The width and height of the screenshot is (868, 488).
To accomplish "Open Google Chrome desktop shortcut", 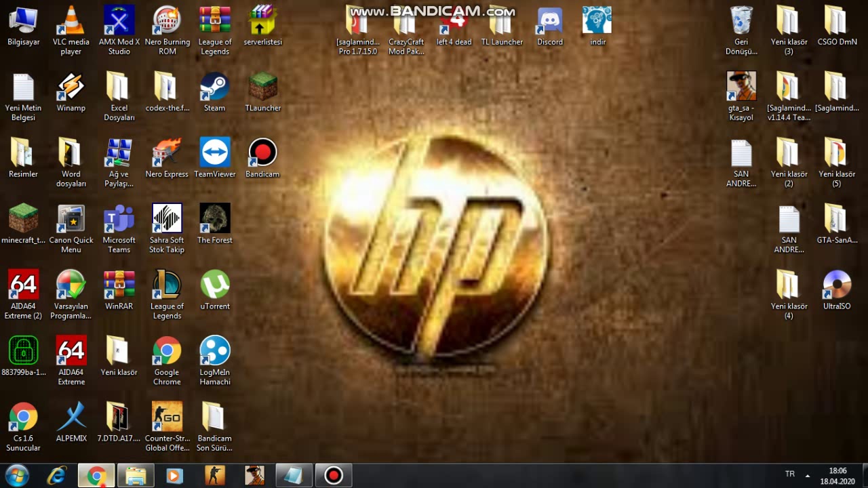I will click(x=167, y=361).
